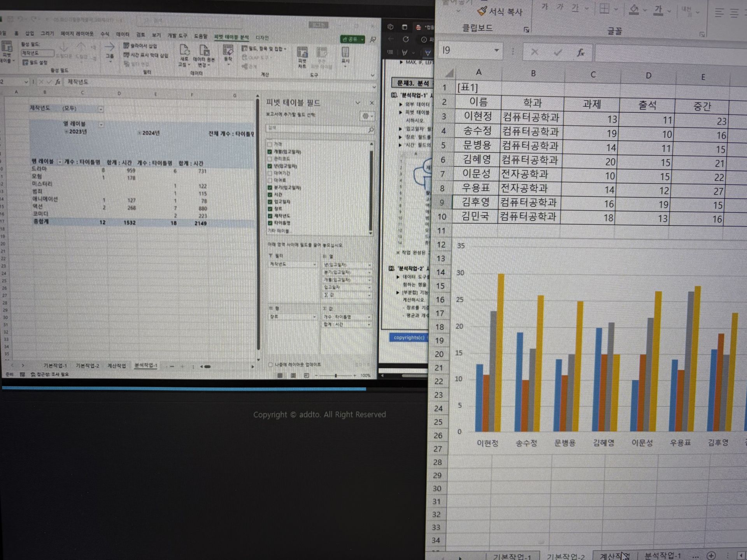Screen dimensions: 747x560
Task: Open the 페이지 레이아웃 ribbon tab
Action: click(77, 34)
